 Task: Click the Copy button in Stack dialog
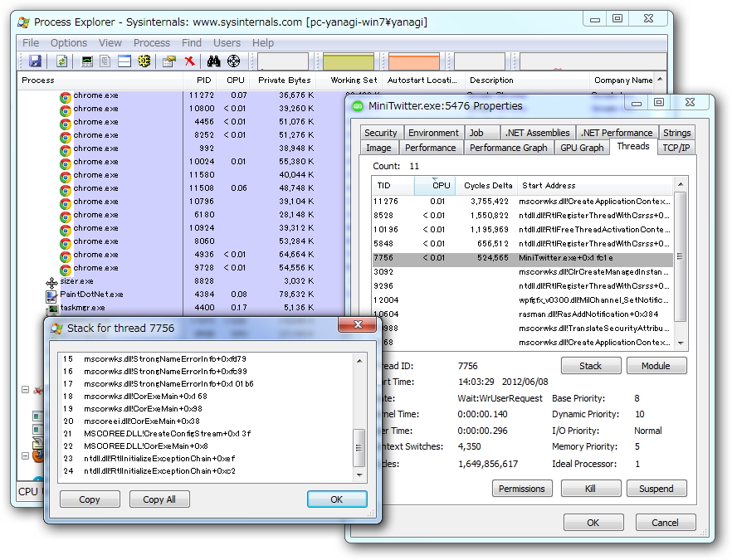90,499
